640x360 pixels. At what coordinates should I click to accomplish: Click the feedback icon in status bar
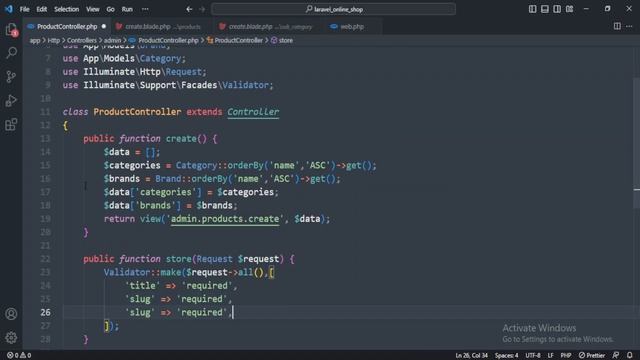pos(616,356)
